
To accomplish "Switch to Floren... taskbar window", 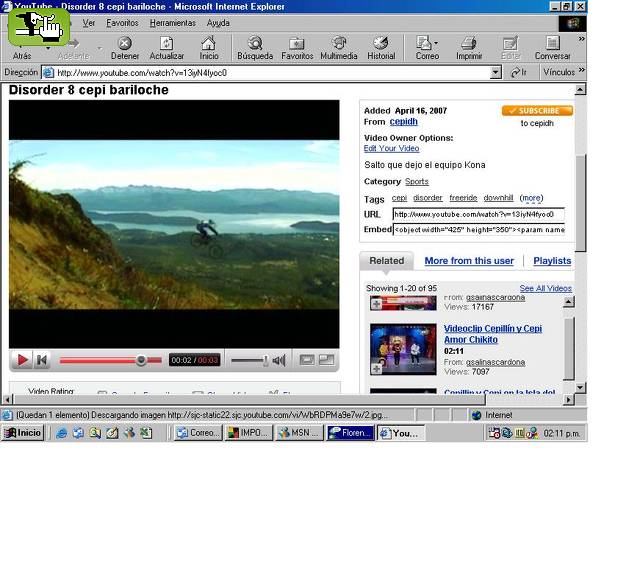I will [350, 433].
